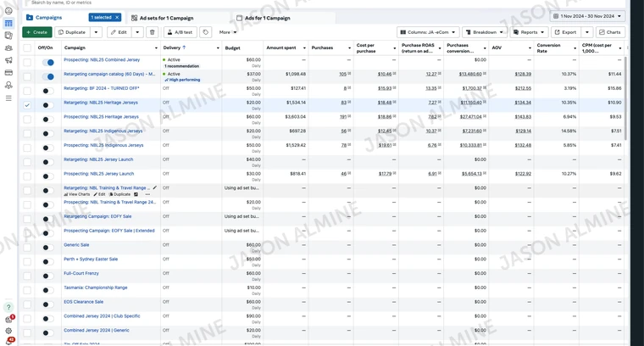Turn off Prospecting: NBL25 Combined Jersey campaign
Viewport: 644px width, 346px height.
click(48, 63)
